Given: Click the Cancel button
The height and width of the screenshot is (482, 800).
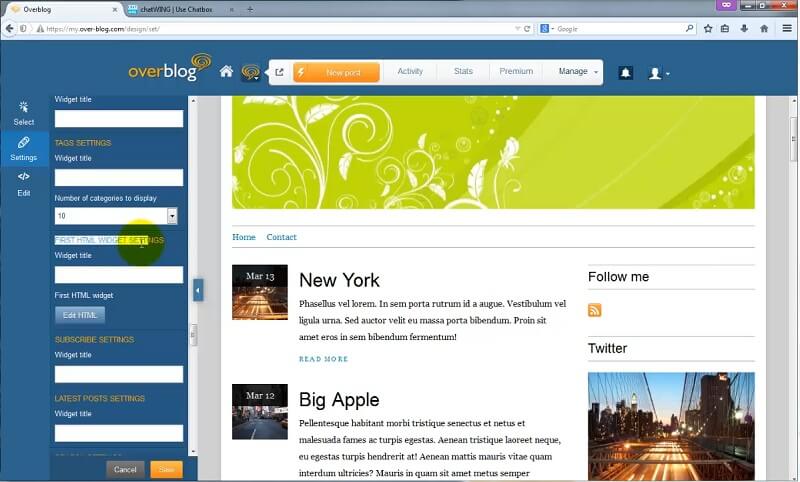Looking at the screenshot, I should [125, 469].
